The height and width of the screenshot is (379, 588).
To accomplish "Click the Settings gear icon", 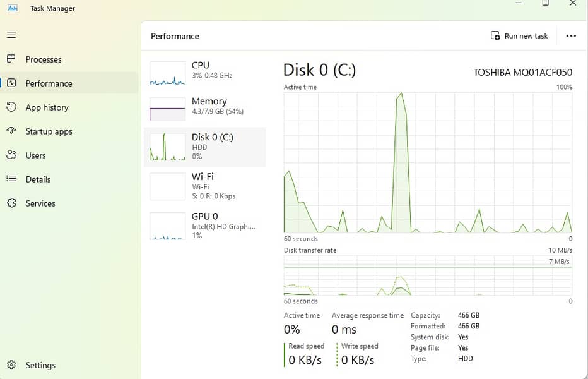I will pyautogui.click(x=11, y=365).
